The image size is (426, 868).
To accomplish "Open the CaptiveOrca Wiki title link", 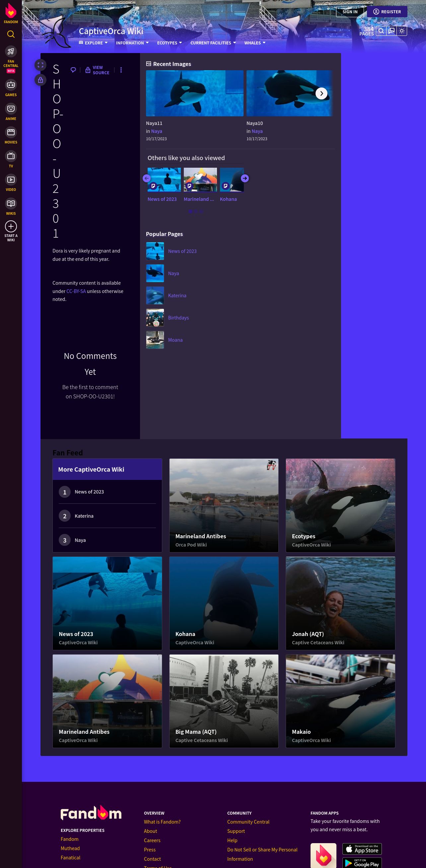I will point(111,31).
